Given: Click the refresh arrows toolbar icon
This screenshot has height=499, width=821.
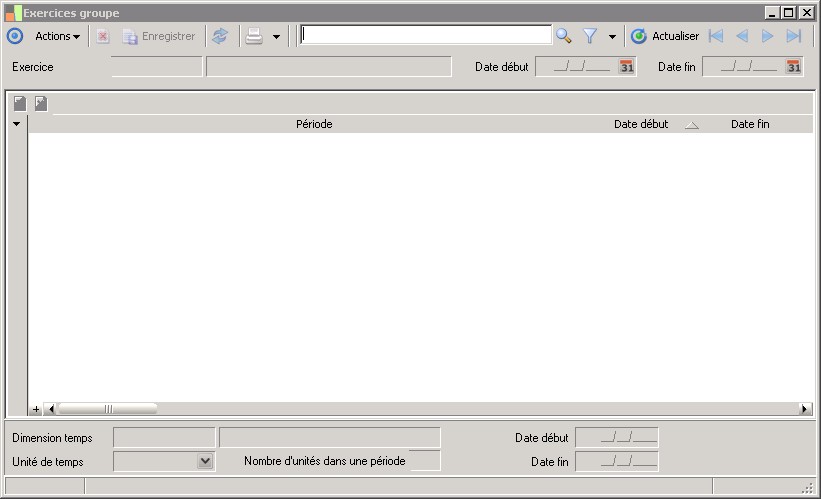Looking at the screenshot, I should point(220,36).
